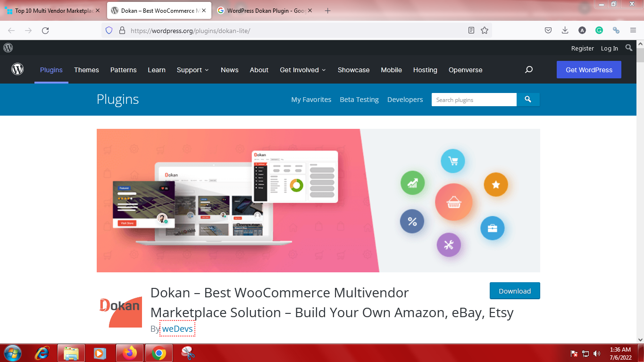The width and height of the screenshot is (644, 362).
Task: Click the network tray icon
Action: click(x=585, y=353)
